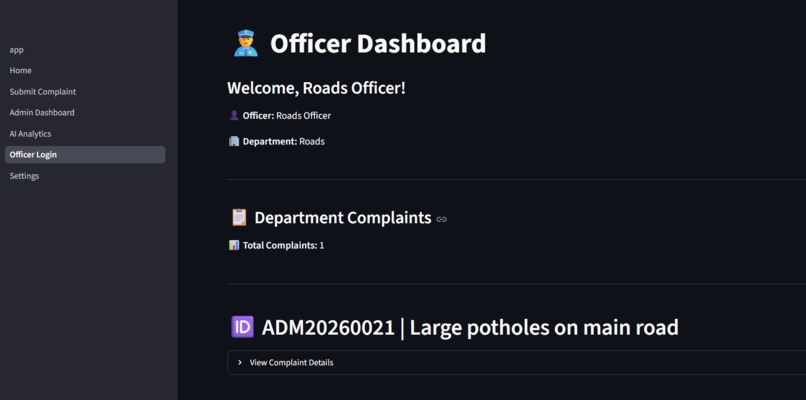Click the anchor link icon next to Department Complaints
Screen dimensions: 806x400
point(442,220)
